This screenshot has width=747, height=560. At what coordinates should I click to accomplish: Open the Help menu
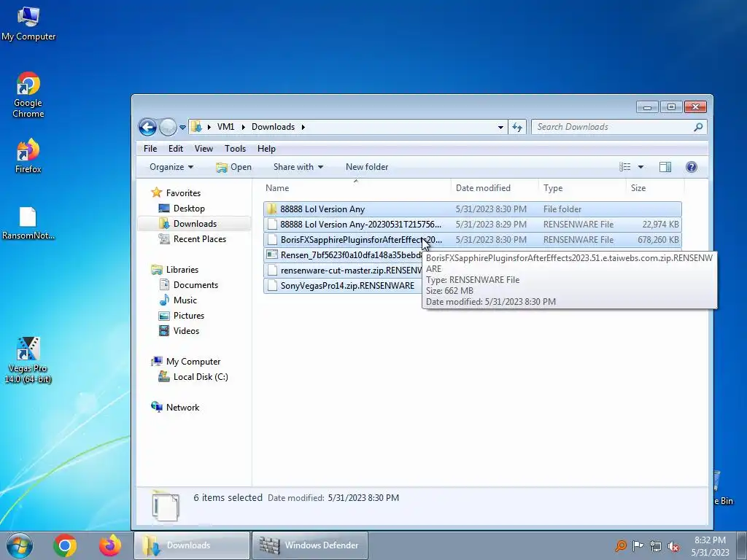(266, 149)
